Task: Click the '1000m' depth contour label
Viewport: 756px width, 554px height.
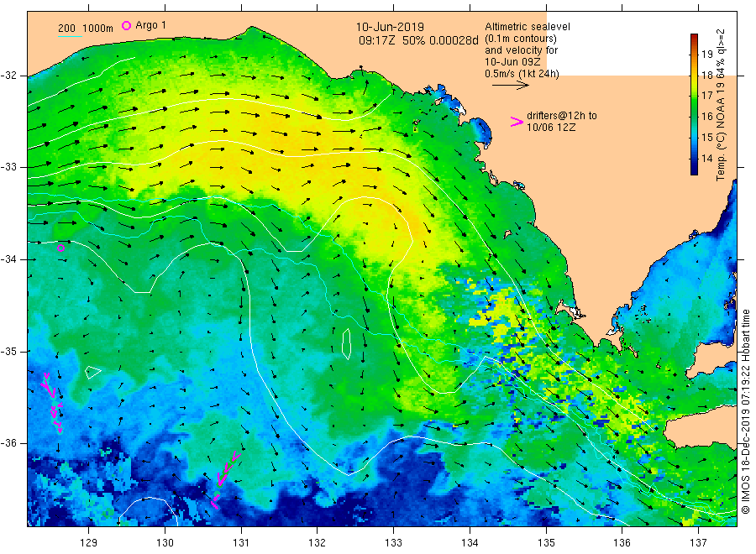Action: tap(98, 28)
